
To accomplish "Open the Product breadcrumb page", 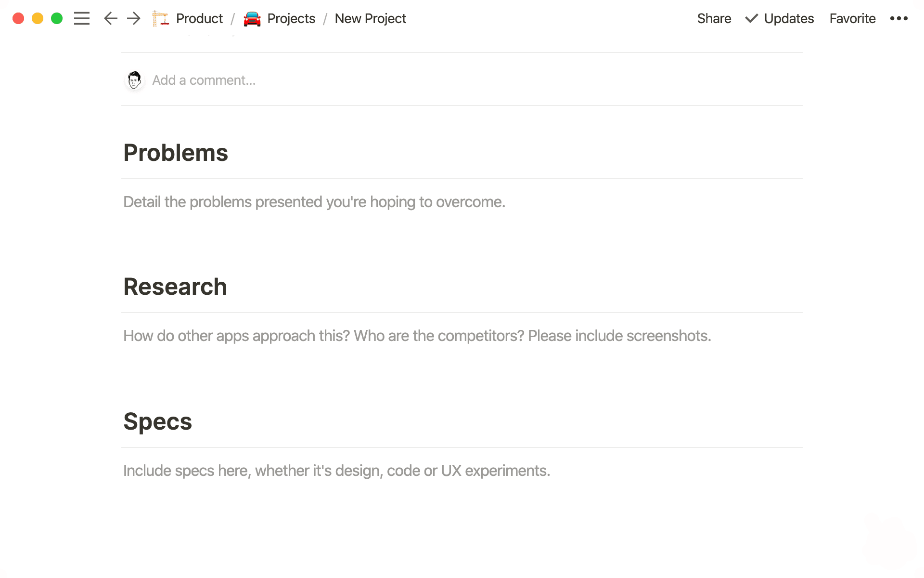I will click(199, 18).
